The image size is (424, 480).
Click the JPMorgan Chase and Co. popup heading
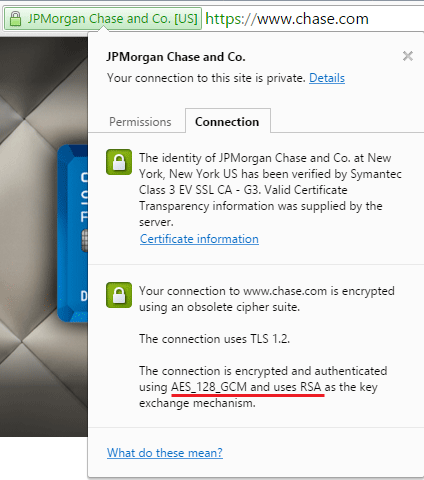tap(176, 57)
